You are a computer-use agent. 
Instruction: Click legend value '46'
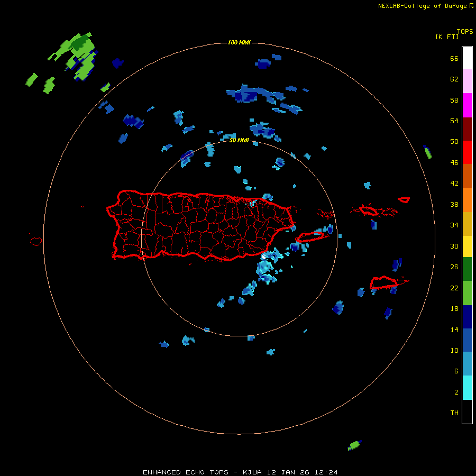454,163
